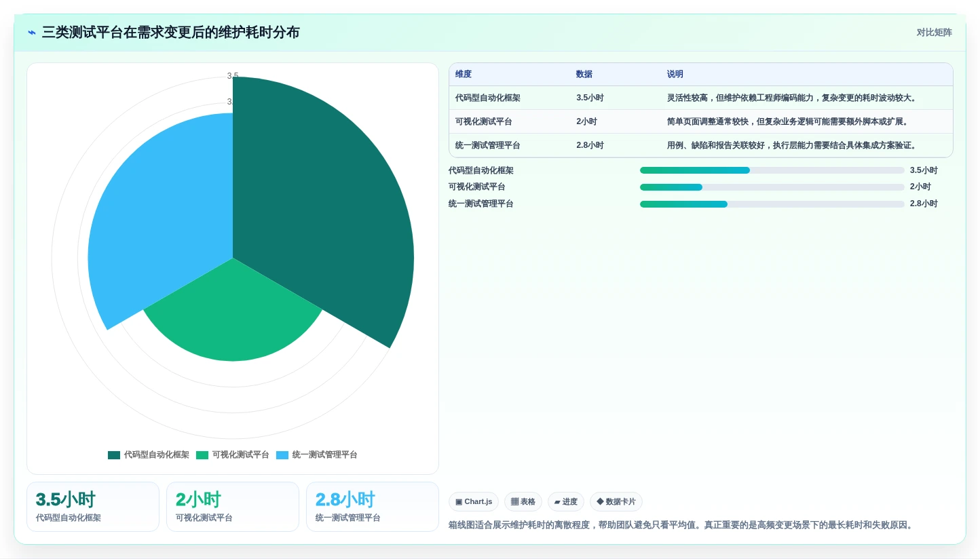
Task: Click the 维度 column header
Action: (x=464, y=75)
